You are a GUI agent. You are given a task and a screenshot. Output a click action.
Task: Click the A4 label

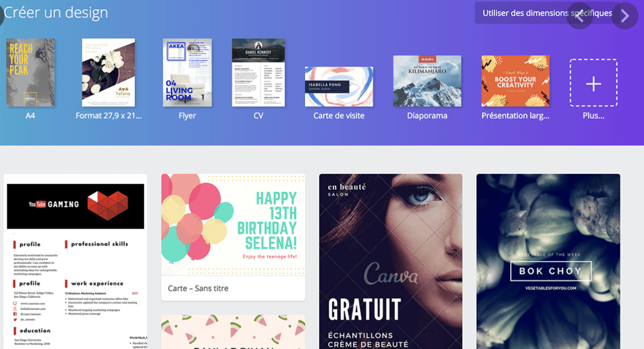tap(30, 116)
